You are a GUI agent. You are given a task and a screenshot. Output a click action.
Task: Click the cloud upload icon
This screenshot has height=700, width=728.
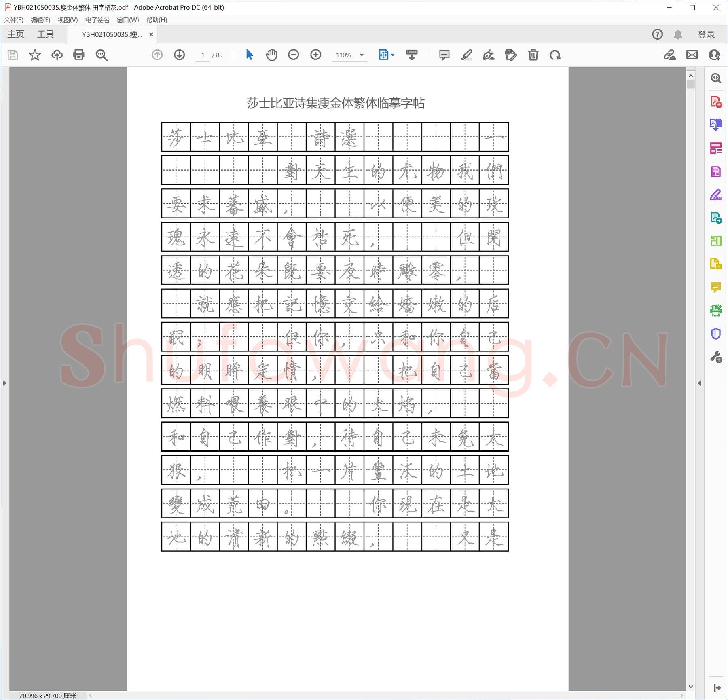(x=57, y=55)
